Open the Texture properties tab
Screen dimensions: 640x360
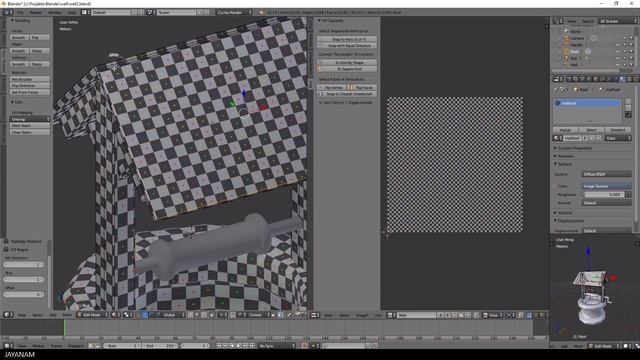(629, 79)
